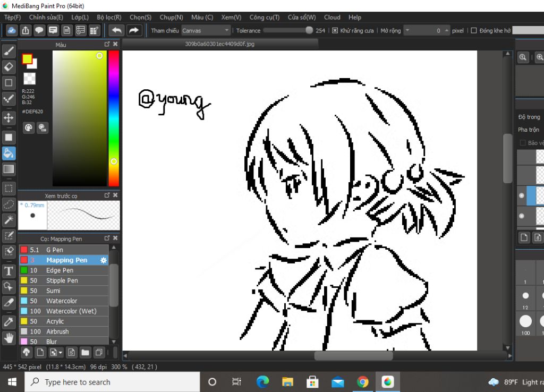This screenshot has height=392, width=544.
Task: Click the Undo arrow
Action: pyautogui.click(x=116, y=30)
